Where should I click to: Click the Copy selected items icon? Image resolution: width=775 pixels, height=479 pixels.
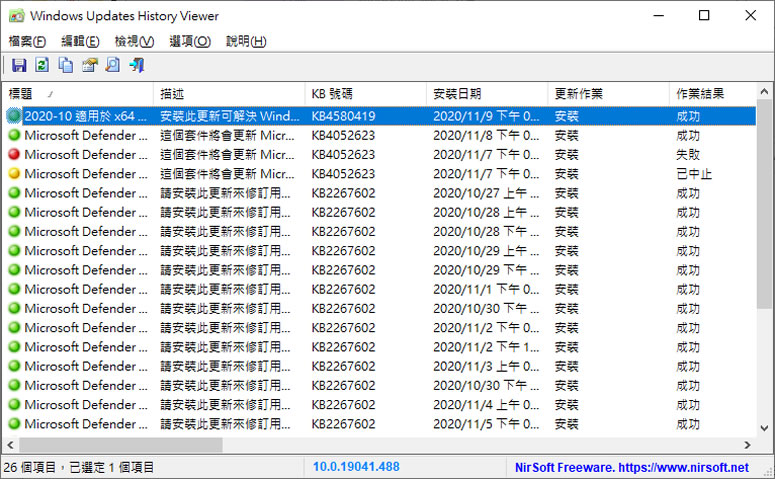(x=66, y=66)
